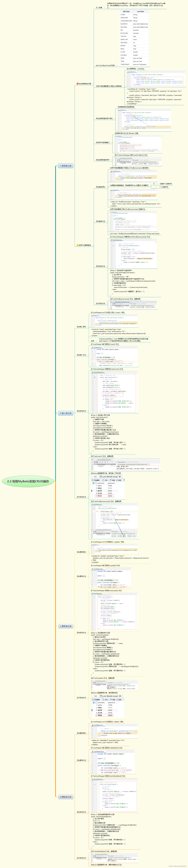Click caption 在'UserMapper.xml'文件里添加'<delete>'语句
188x868 pixels.
point(107,722)
